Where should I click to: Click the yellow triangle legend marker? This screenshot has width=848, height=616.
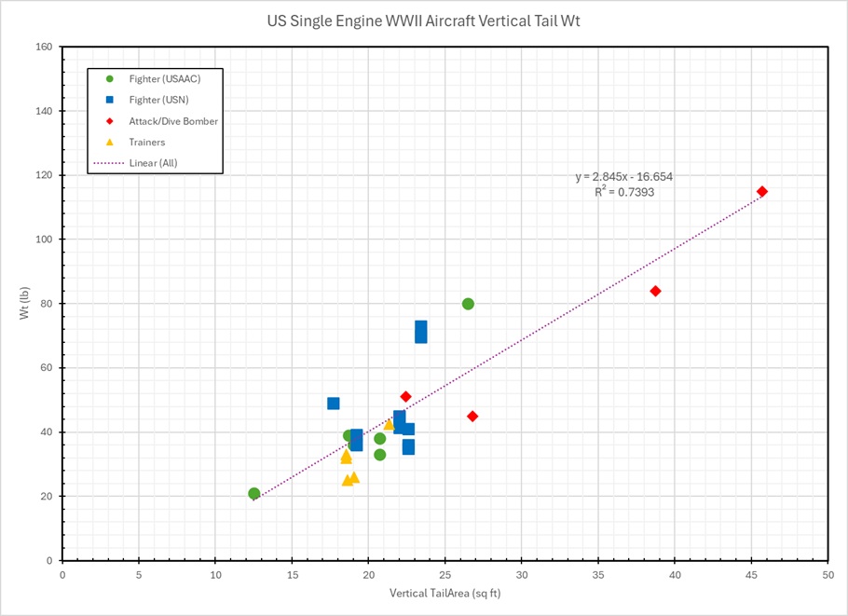point(110,143)
